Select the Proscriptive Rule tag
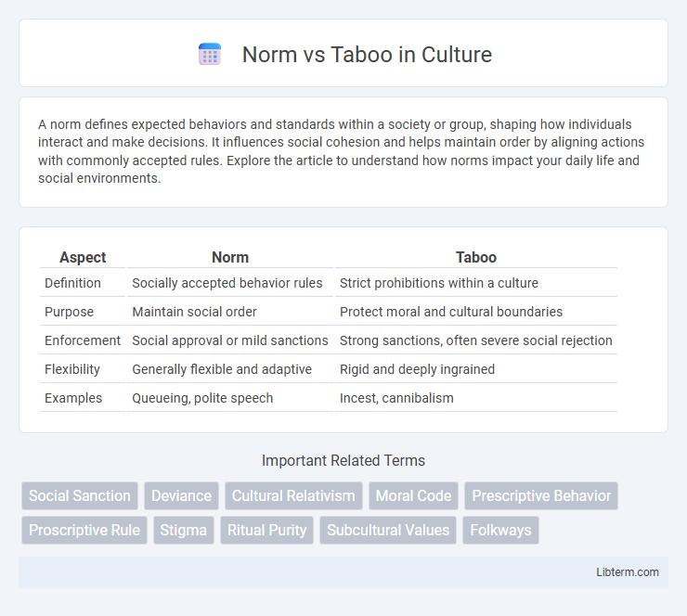Screen dimensions: 687x616 pyautogui.click(x=84, y=530)
